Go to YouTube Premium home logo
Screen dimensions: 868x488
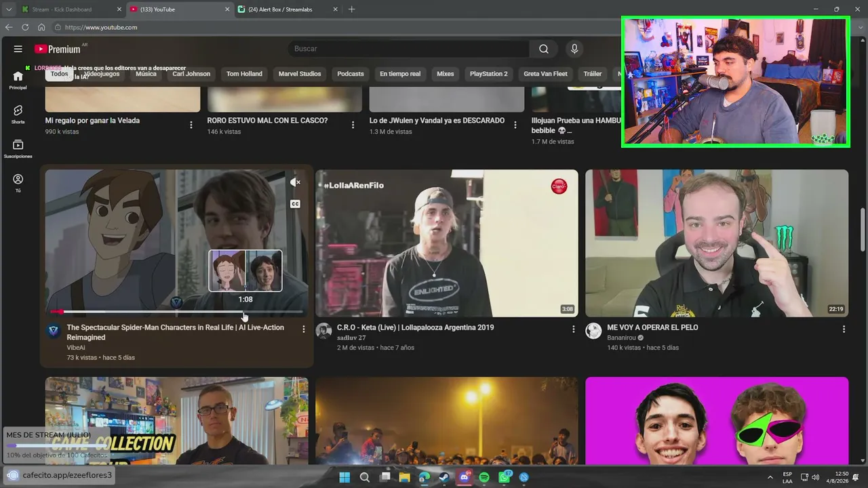(x=58, y=49)
